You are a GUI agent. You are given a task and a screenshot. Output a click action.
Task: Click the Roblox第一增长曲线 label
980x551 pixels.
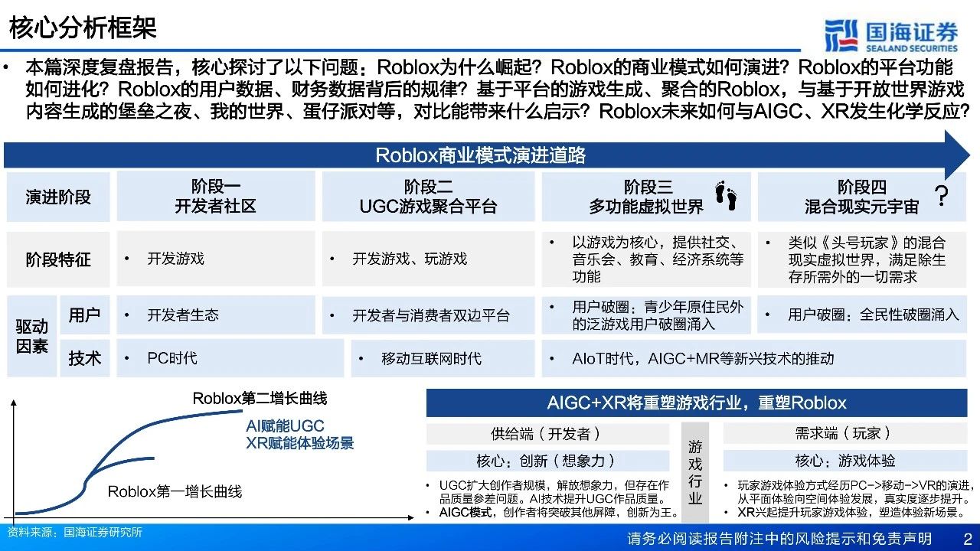[x=175, y=491]
